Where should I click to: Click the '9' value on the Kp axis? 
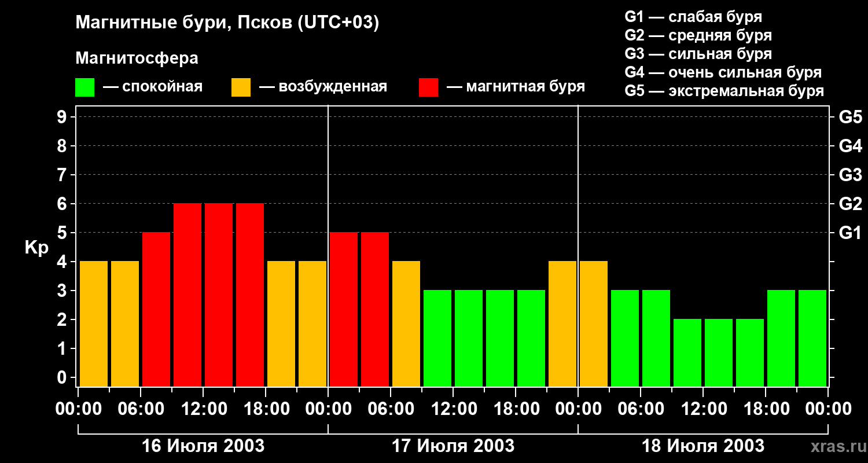tap(62, 117)
